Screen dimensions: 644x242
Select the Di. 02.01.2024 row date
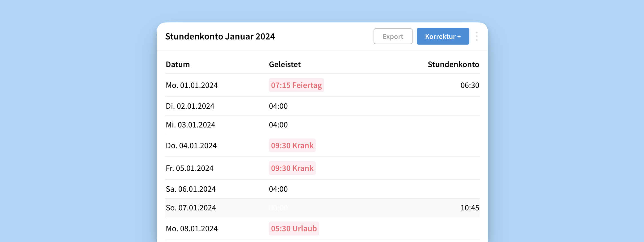pos(190,106)
